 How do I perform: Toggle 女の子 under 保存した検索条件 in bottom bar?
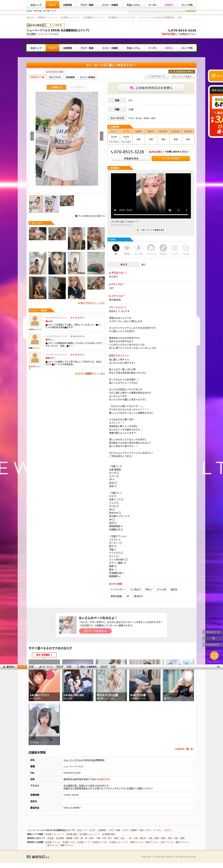(x=104, y=667)
